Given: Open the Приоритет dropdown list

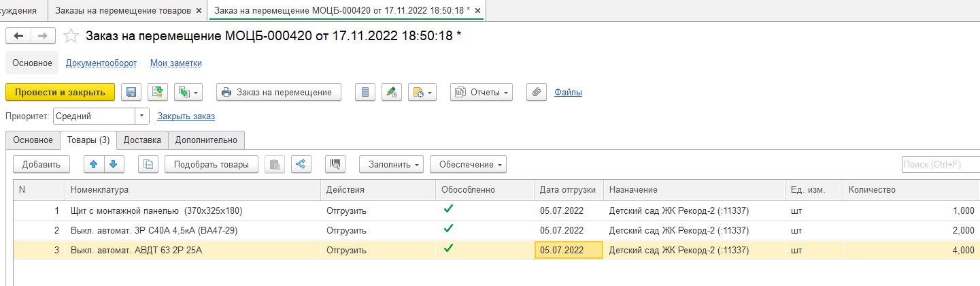Looking at the screenshot, I should pos(142,116).
